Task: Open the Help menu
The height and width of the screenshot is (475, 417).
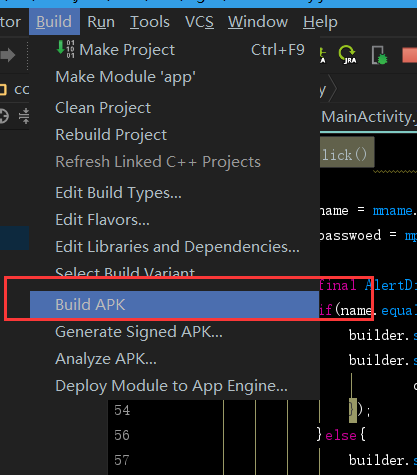Action: [x=320, y=22]
